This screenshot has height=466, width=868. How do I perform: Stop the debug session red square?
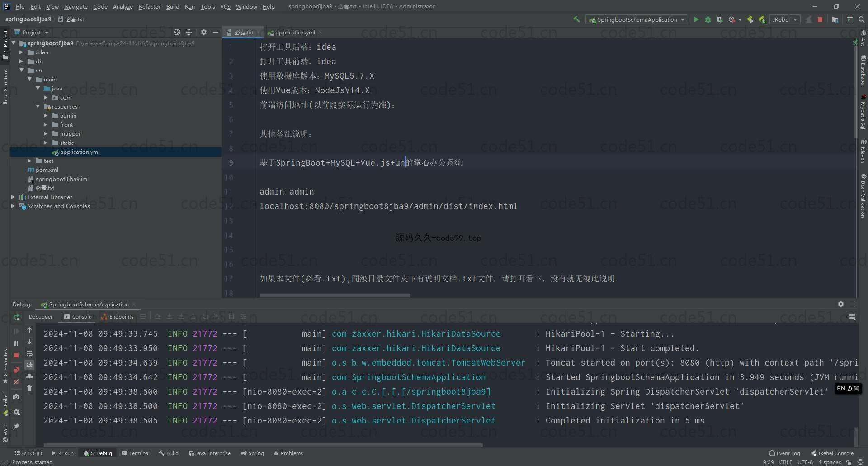click(16, 355)
